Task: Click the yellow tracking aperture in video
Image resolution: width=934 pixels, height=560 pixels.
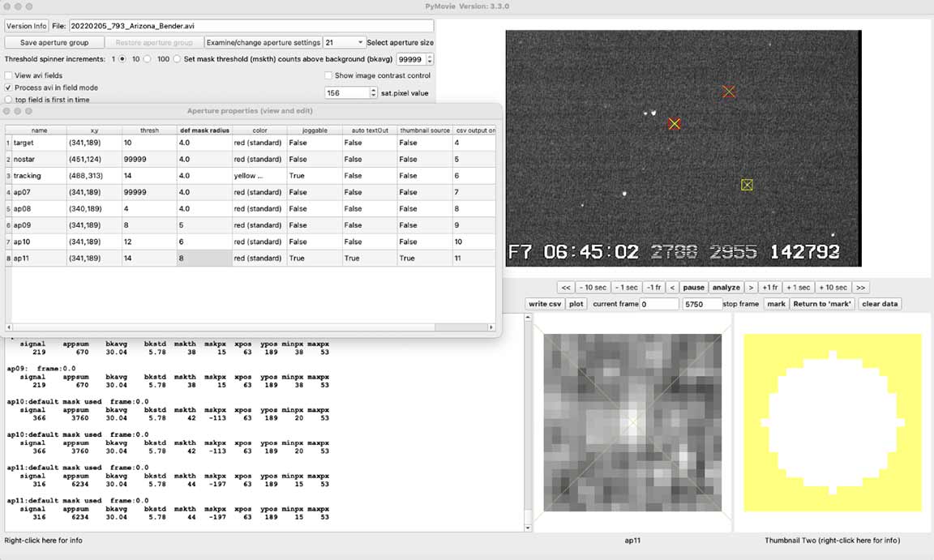Action: tap(747, 185)
